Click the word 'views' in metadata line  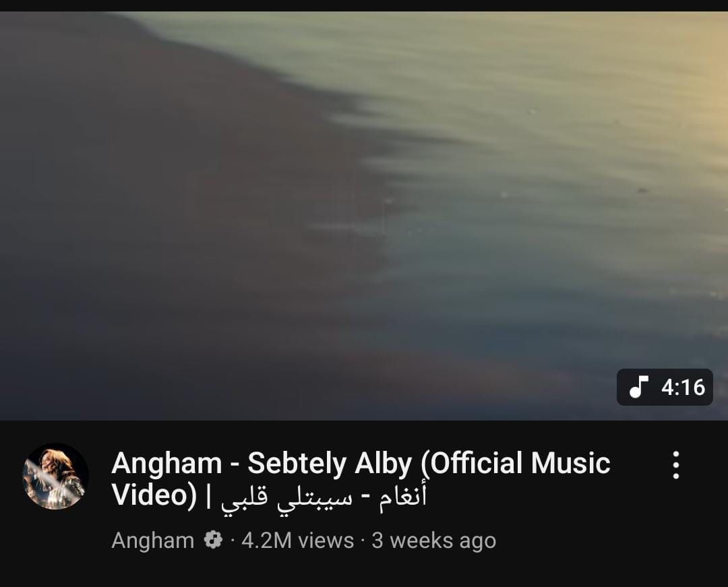click(326, 541)
